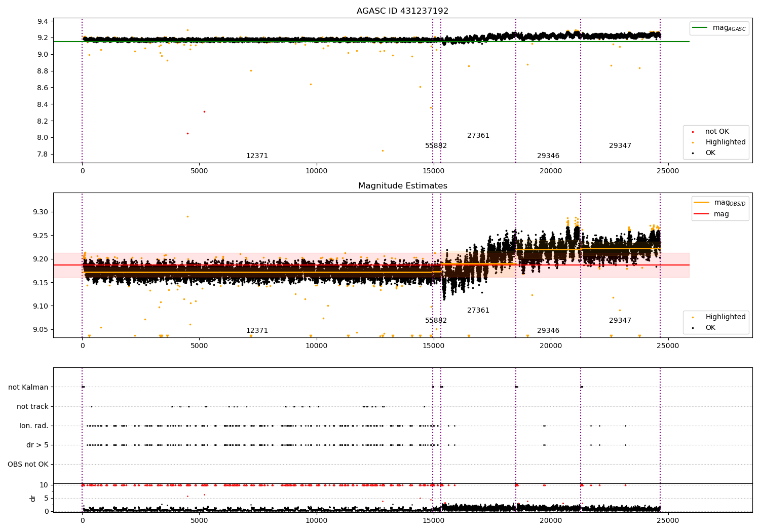Click the 'Ion. rad.' y-axis label
This screenshot has width=760, height=532.
tap(34, 426)
